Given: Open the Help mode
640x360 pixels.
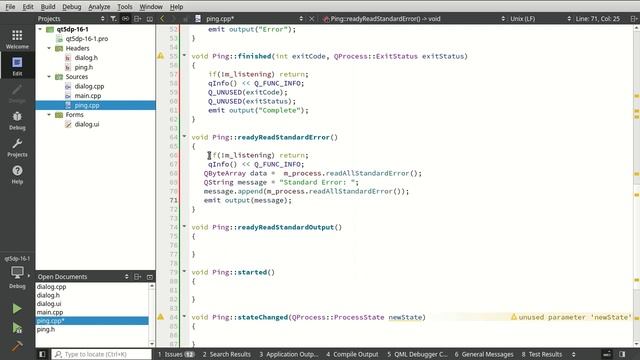Looking at the screenshot, I should pyautogui.click(x=17, y=174).
